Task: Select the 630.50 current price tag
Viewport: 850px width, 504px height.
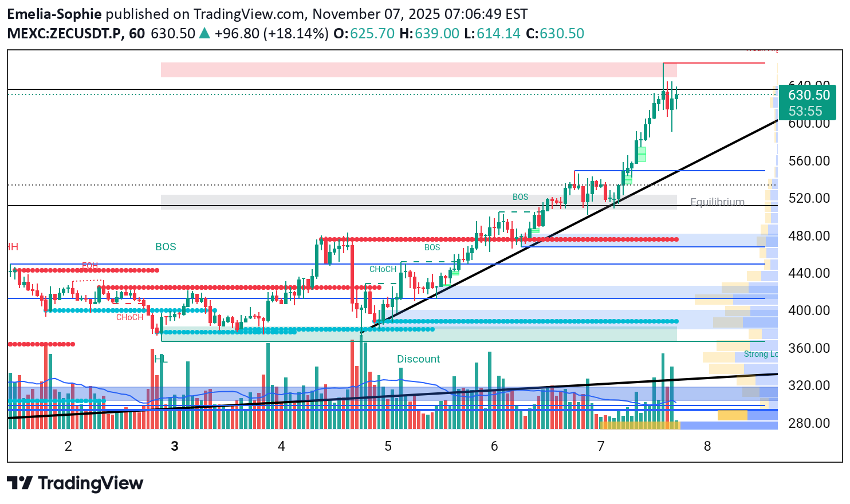Action: coord(809,95)
